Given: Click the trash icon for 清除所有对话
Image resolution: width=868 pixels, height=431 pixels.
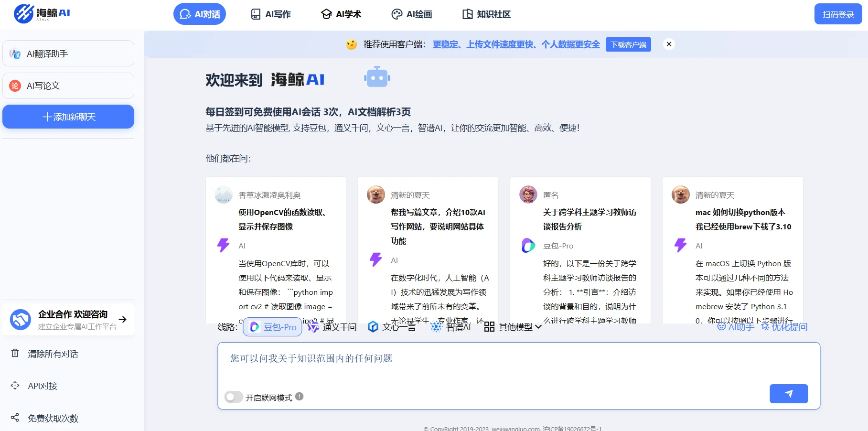Looking at the screenshot, I should (15, 353).
